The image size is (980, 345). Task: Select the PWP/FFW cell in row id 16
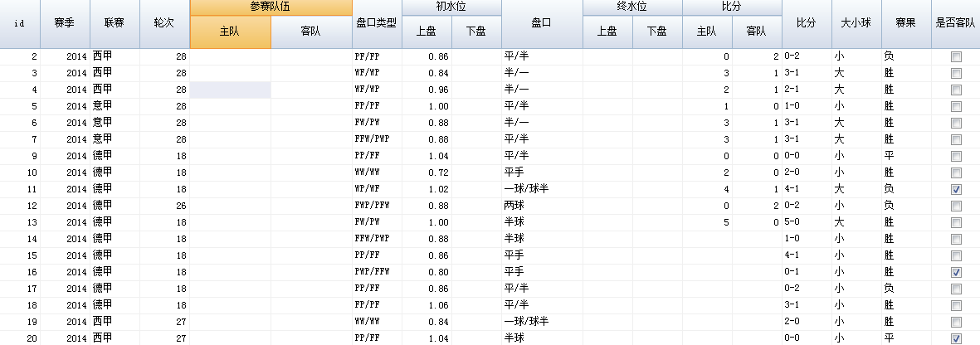click(377, 273)
